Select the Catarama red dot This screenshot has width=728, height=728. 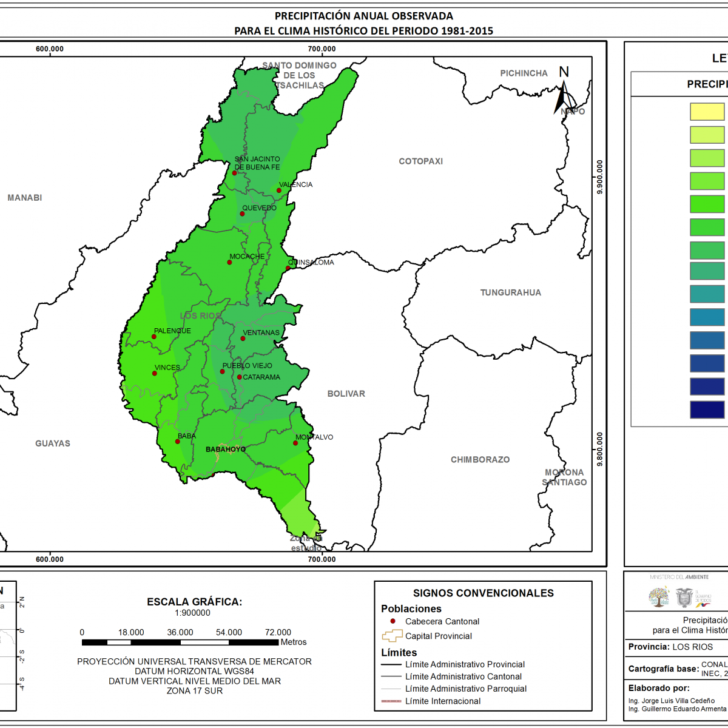coord(240,377)
